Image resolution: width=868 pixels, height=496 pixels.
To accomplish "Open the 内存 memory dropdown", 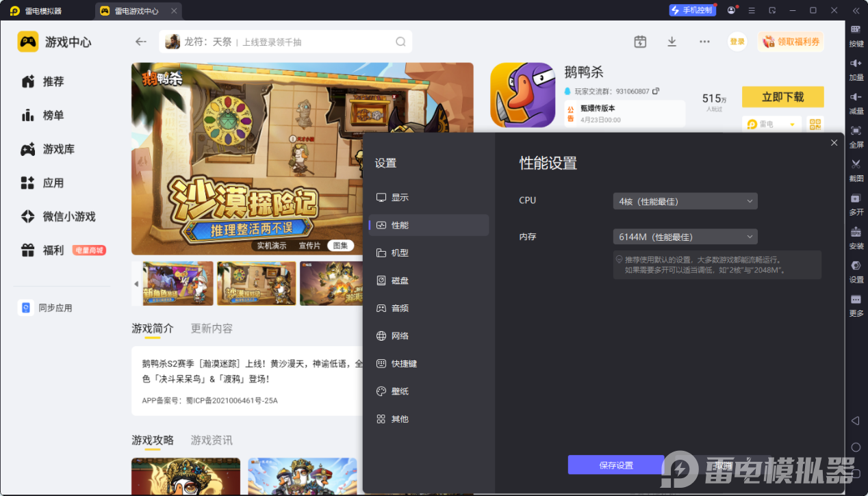I will tap(685, 237).
